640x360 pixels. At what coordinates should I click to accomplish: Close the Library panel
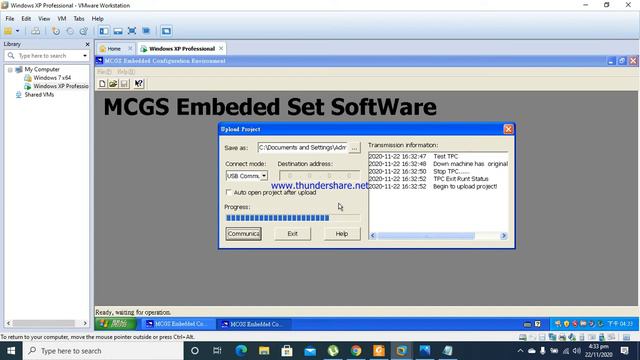87,44
